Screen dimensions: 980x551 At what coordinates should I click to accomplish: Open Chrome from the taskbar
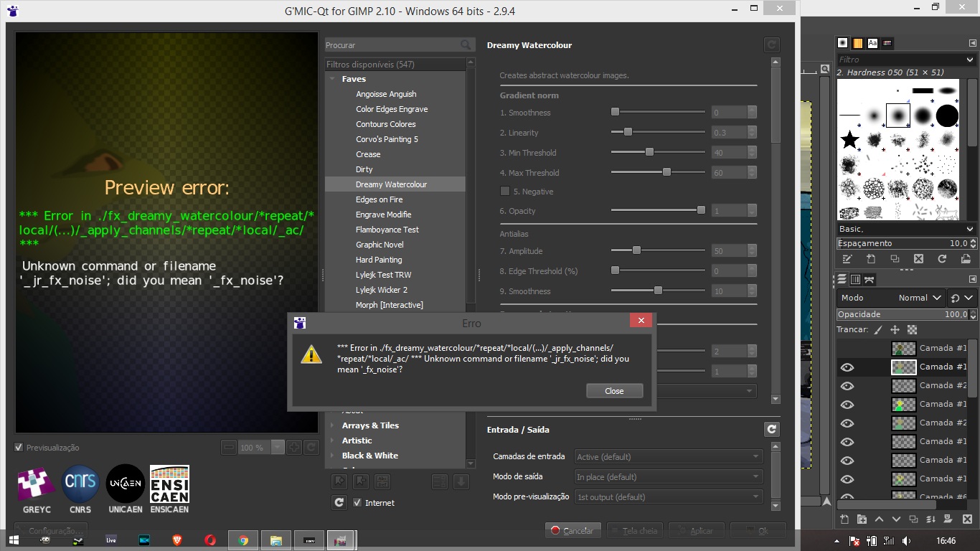pos(243,540)
